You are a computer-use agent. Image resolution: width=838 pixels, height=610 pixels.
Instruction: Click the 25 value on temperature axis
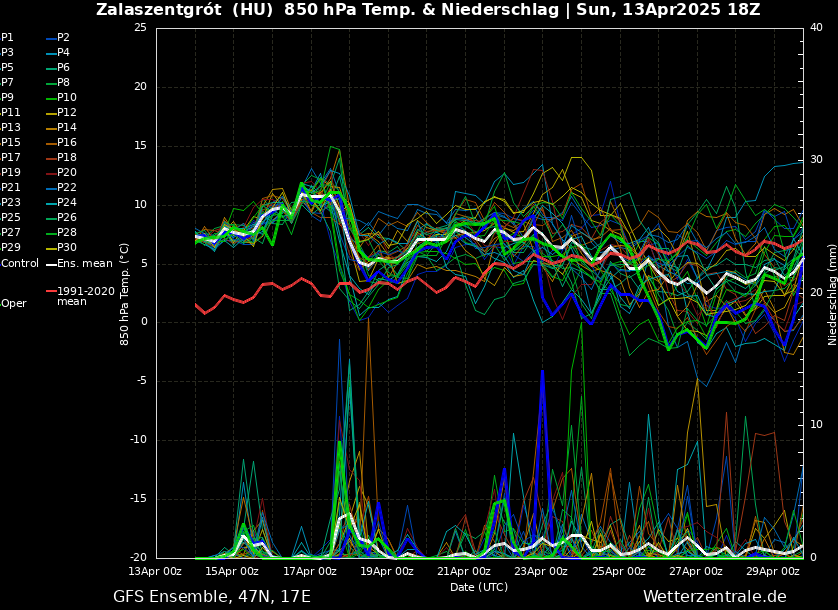tap(140, 28)
